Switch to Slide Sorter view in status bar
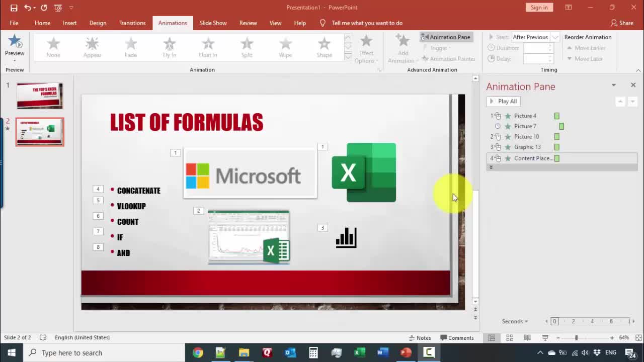 tap(510, 337)
